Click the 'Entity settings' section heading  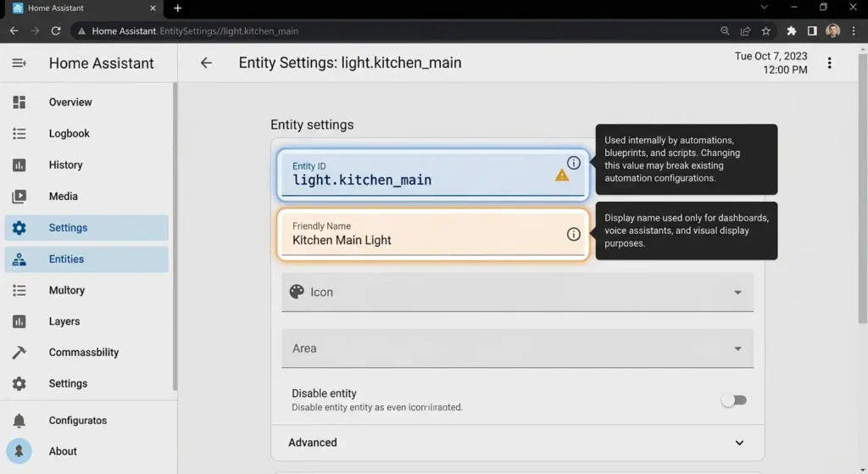pos(312,125)
